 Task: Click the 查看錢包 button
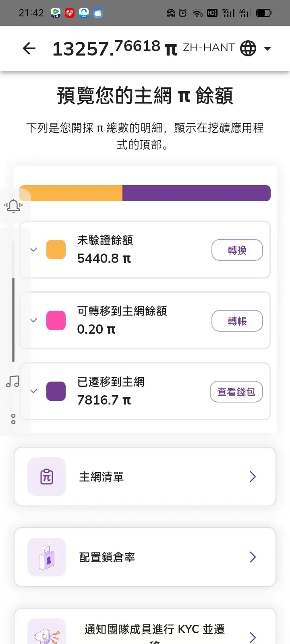coord(236,392)
